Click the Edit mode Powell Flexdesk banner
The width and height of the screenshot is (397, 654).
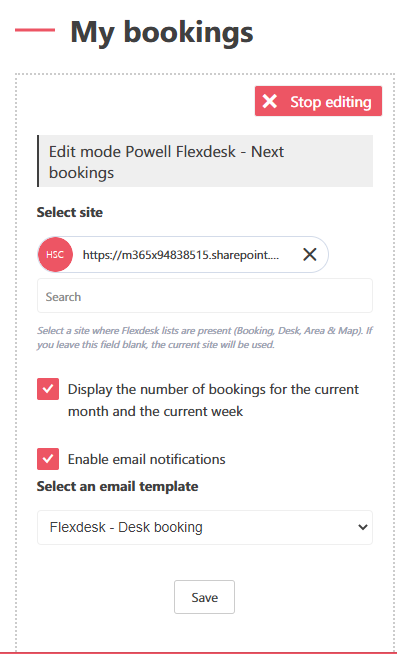[205, 161]
